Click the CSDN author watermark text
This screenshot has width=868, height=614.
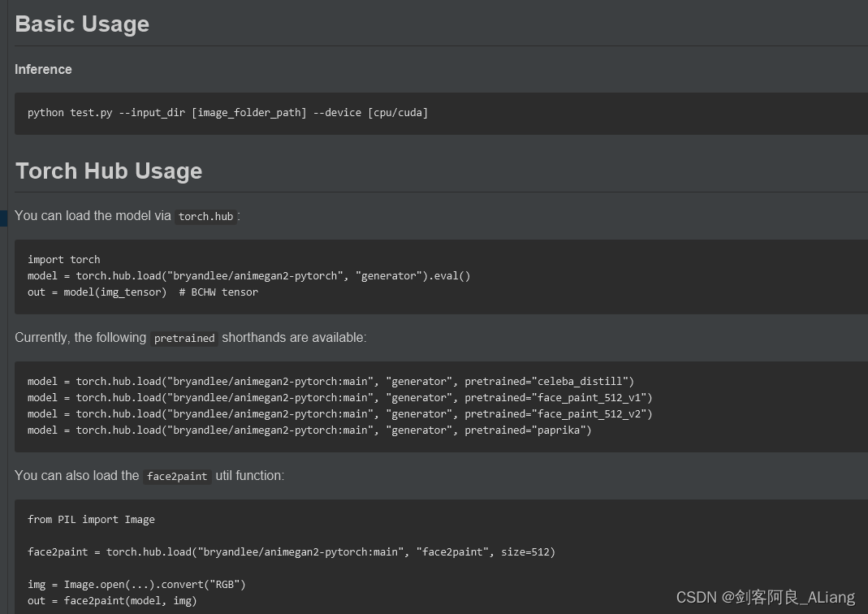[765, 598]
